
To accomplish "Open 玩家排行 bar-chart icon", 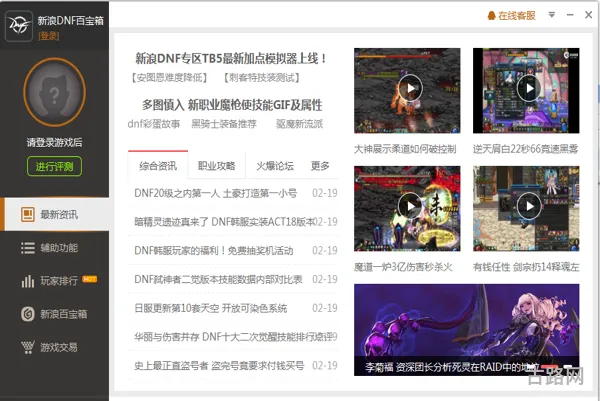I will 28,281.
